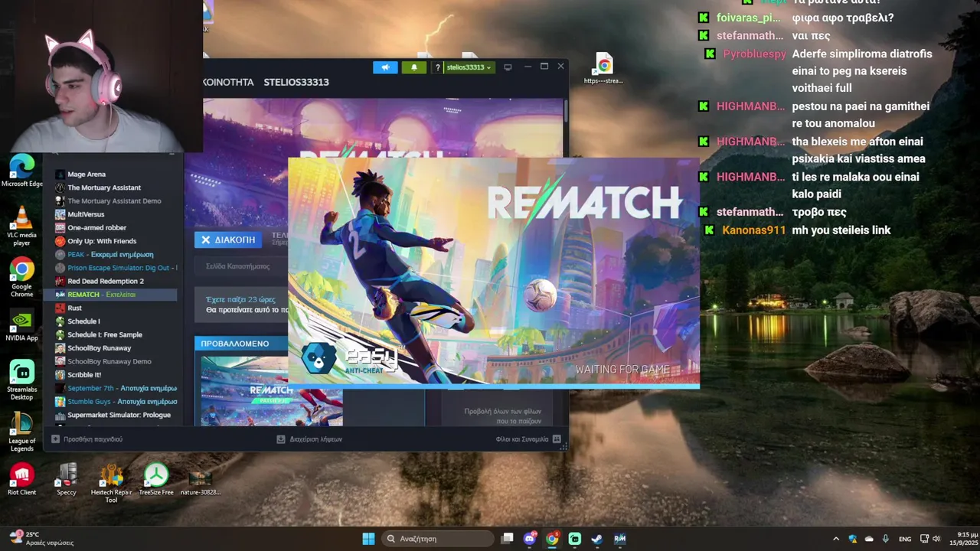Select Prison Escape Simulator: Dig Out

click(115, 268)
